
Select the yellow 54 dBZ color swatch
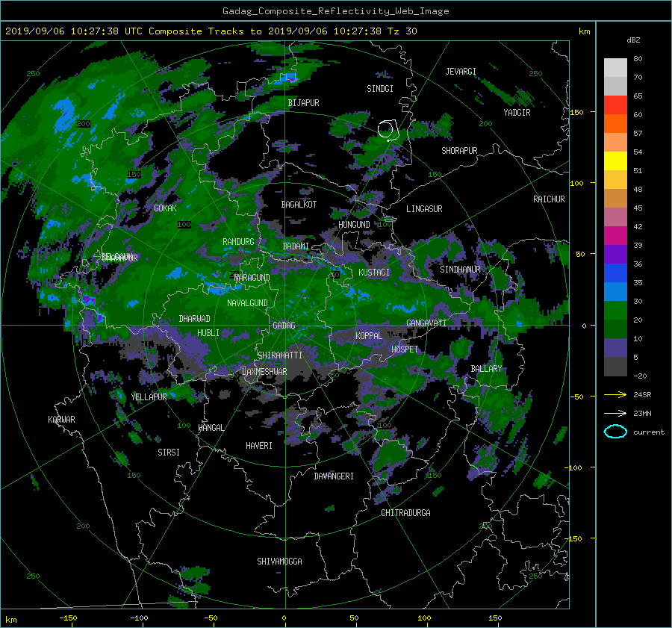615,161
